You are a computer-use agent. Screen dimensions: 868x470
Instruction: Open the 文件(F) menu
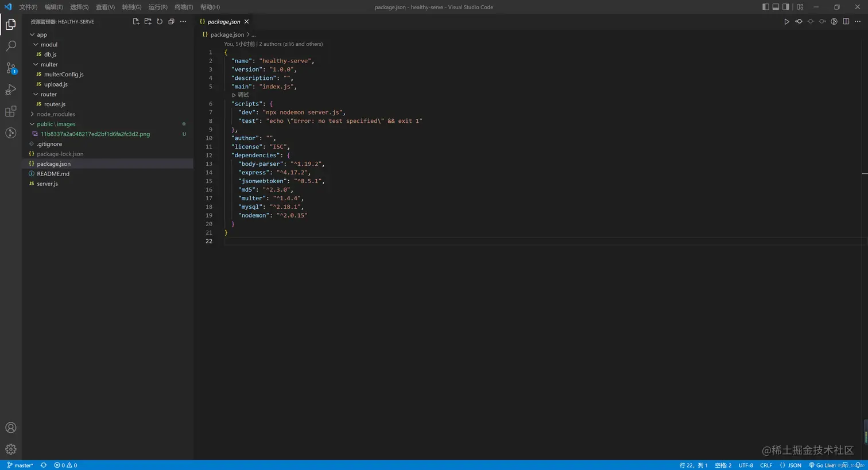(28, 7)
